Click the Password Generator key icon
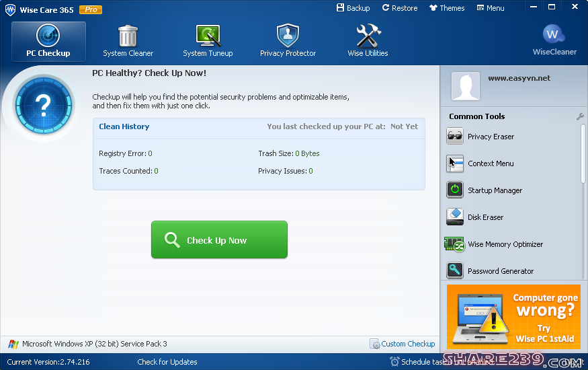588x370 pixels. [x=455, y=270]
